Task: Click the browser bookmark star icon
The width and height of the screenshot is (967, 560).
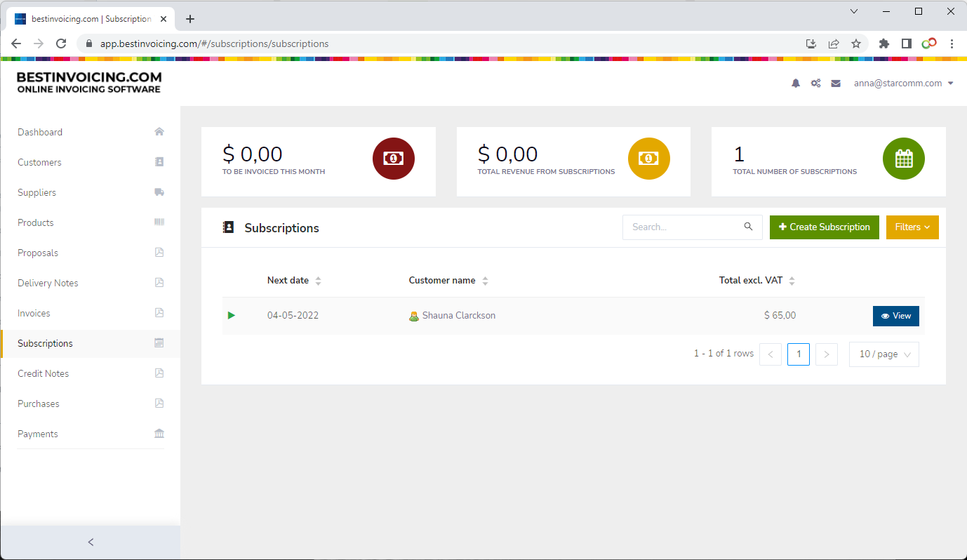Action: 856,44
